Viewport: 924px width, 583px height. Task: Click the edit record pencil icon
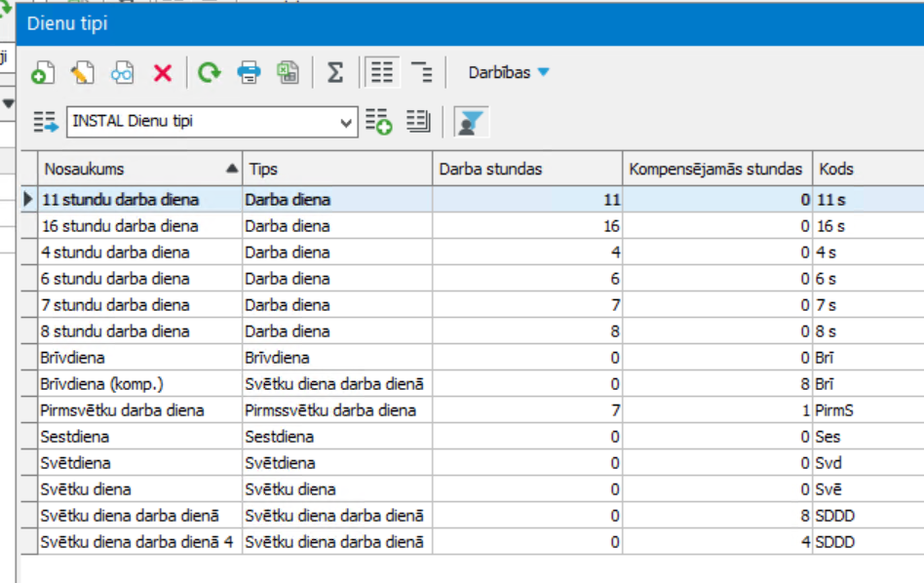tap(83, 73)
